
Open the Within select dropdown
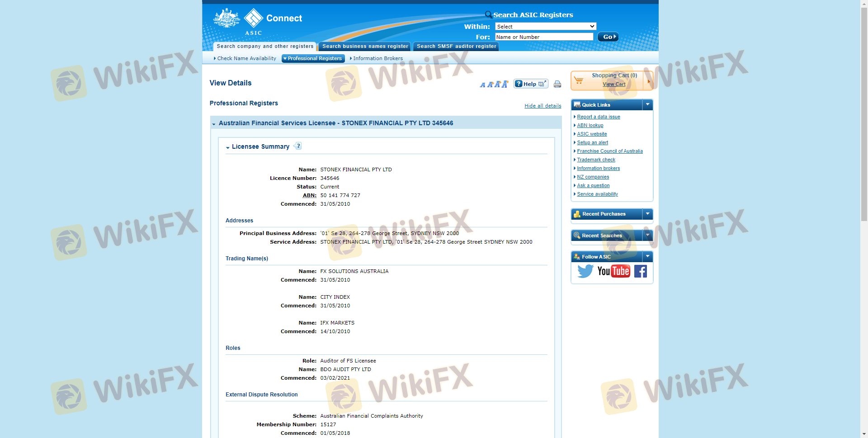click(x=546, y=27)
